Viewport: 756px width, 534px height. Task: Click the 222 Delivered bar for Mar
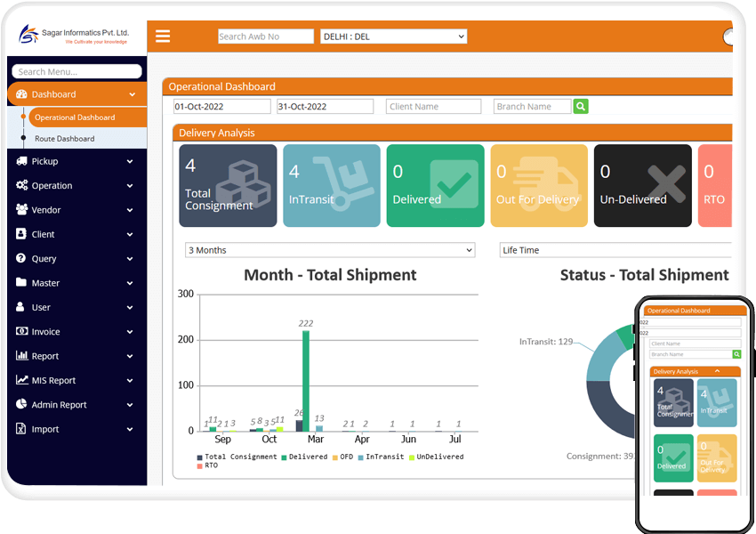[306, 381]
